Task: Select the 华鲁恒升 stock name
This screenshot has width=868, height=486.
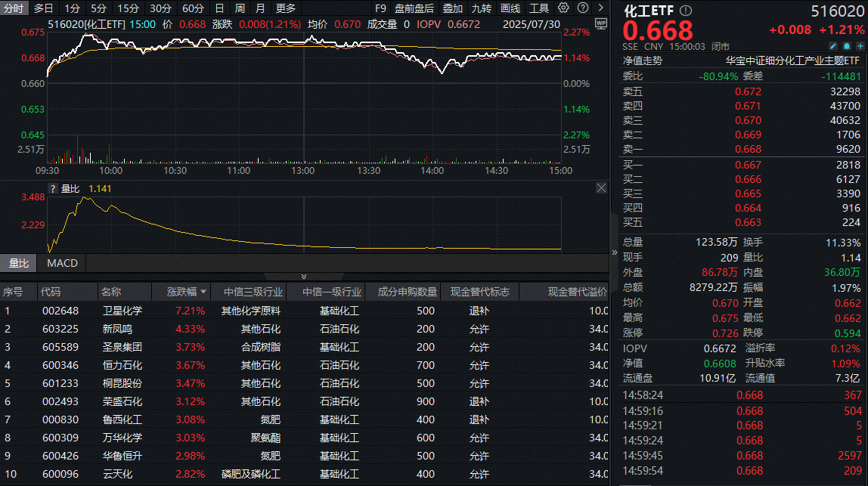Action: click(122, 456)
